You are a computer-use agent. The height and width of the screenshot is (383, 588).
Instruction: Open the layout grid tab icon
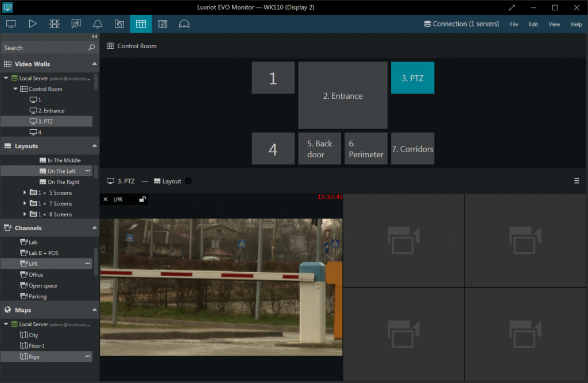click(55, 24)
